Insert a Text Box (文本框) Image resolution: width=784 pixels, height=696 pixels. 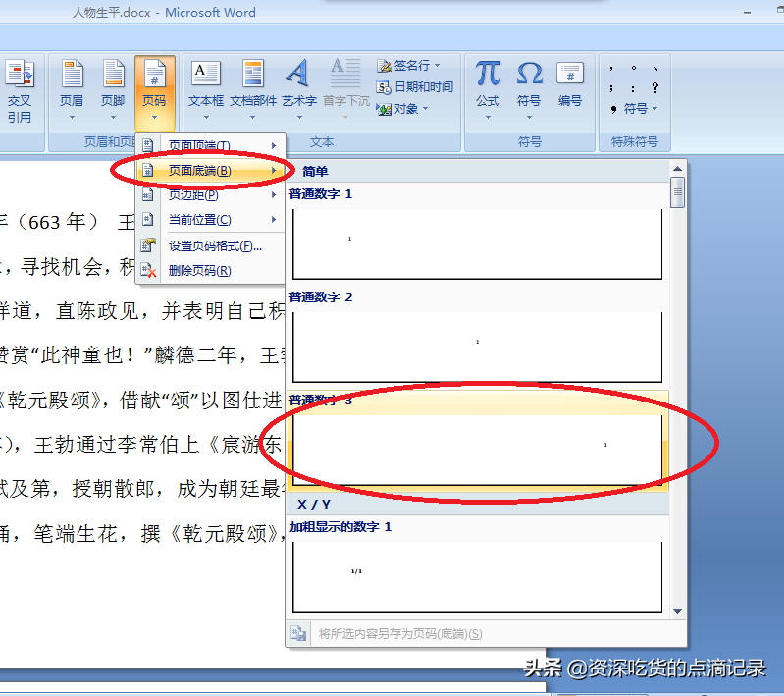click(205, 90)
